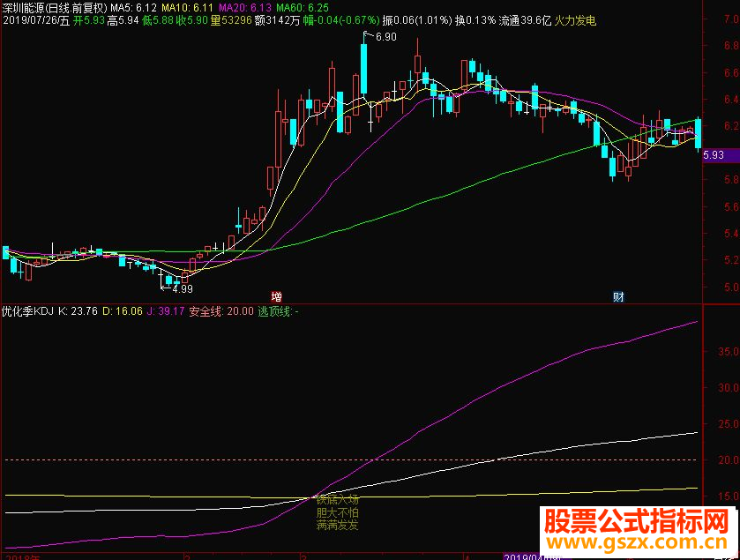This screenshot has width=740, height=560.
Task: Click the 胆大不怕 signal text
Action: [337, 512]
